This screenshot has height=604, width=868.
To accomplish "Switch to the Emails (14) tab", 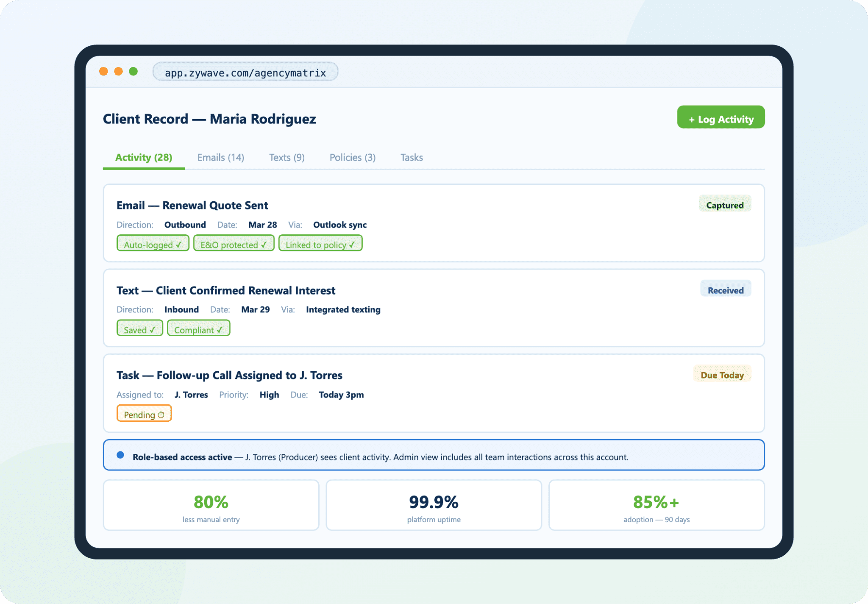I will [220, 158].
